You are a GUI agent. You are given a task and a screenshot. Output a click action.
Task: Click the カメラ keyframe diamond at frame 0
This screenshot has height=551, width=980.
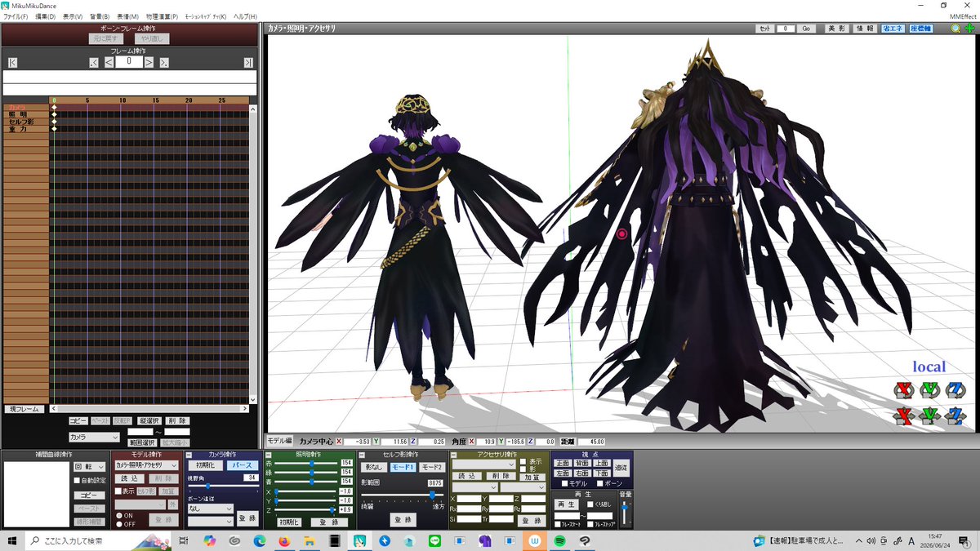point(54,107)
